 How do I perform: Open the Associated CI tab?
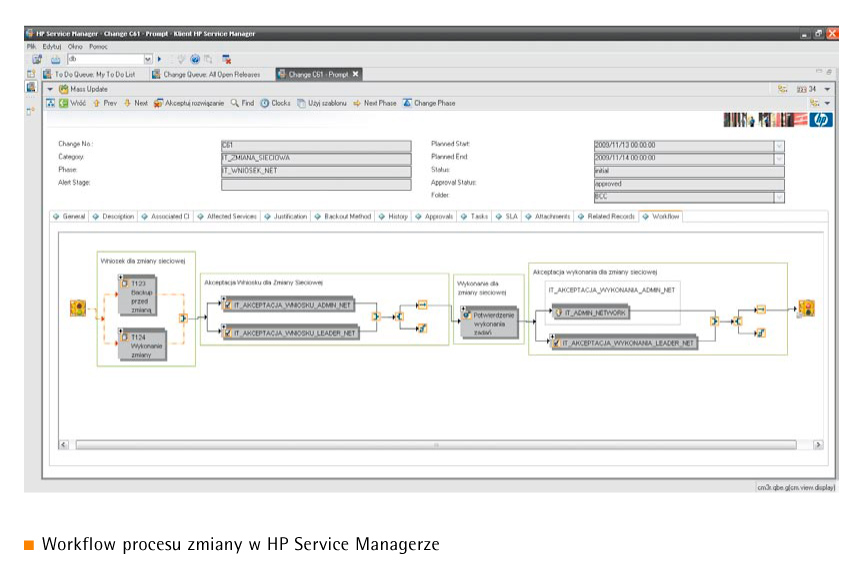(x=165, y=216)
